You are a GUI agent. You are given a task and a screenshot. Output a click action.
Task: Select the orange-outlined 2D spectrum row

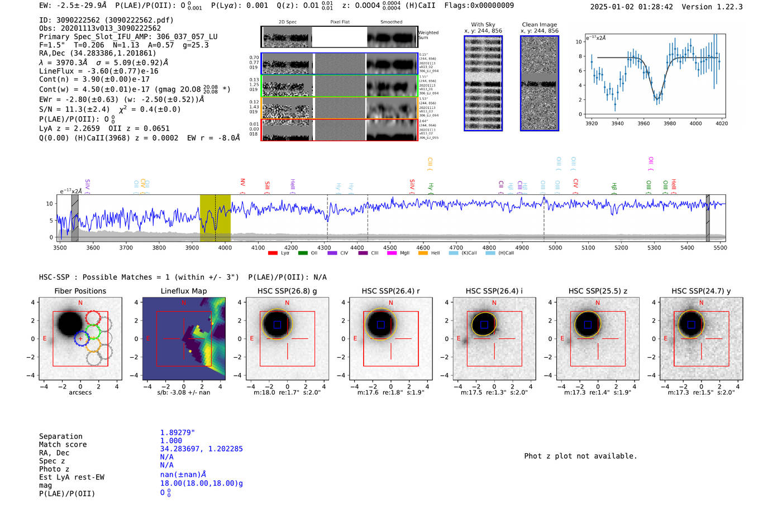[x=340, y=108]
